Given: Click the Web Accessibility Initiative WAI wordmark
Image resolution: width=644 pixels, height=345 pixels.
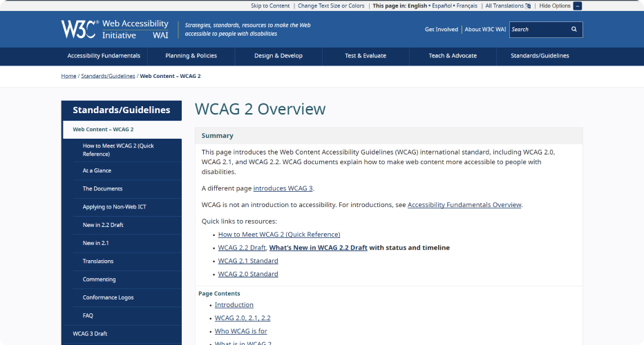Looking at the screenshot, I should (135, 29).
